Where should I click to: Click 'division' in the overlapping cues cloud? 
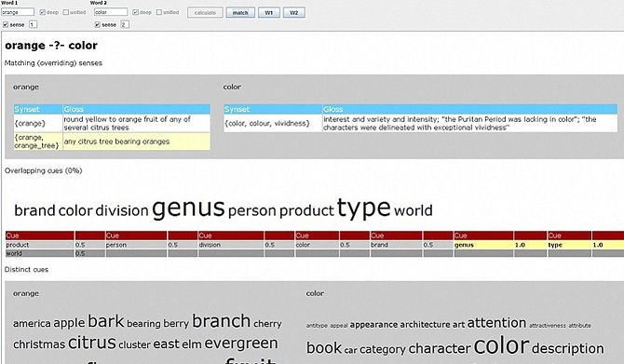(x=122, y=210)
